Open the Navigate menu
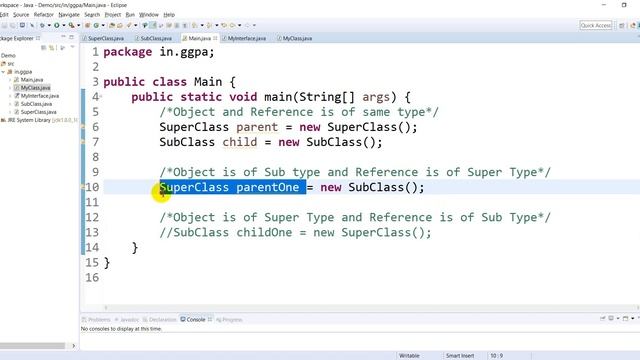Viewport: 640px width, 360px height. coord(69,15)
